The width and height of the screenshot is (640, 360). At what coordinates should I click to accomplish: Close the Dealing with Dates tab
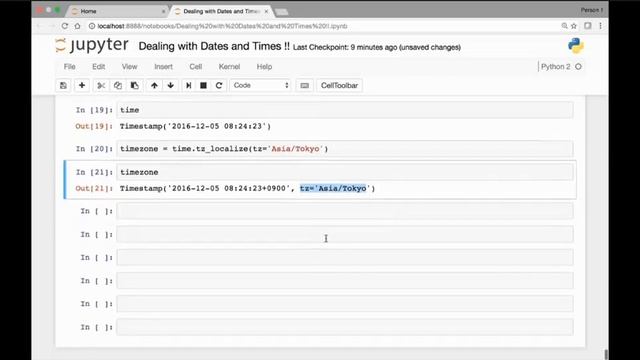266,11
